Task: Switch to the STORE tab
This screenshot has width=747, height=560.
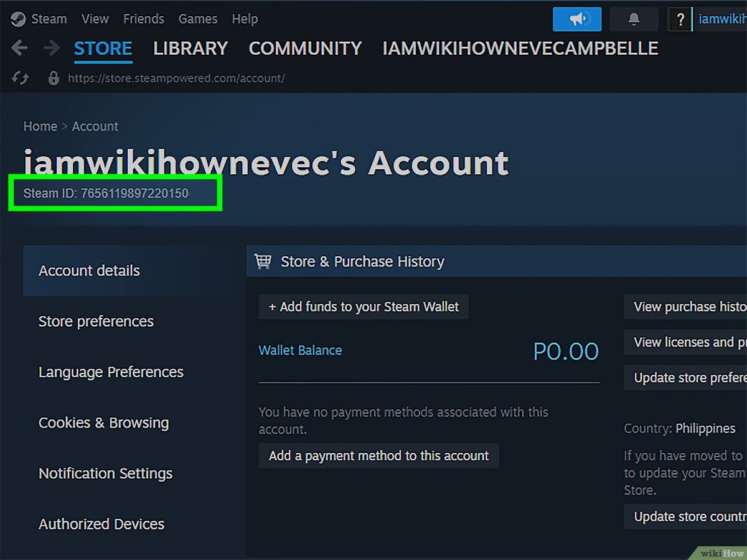Action: click(x=103, y=49)
